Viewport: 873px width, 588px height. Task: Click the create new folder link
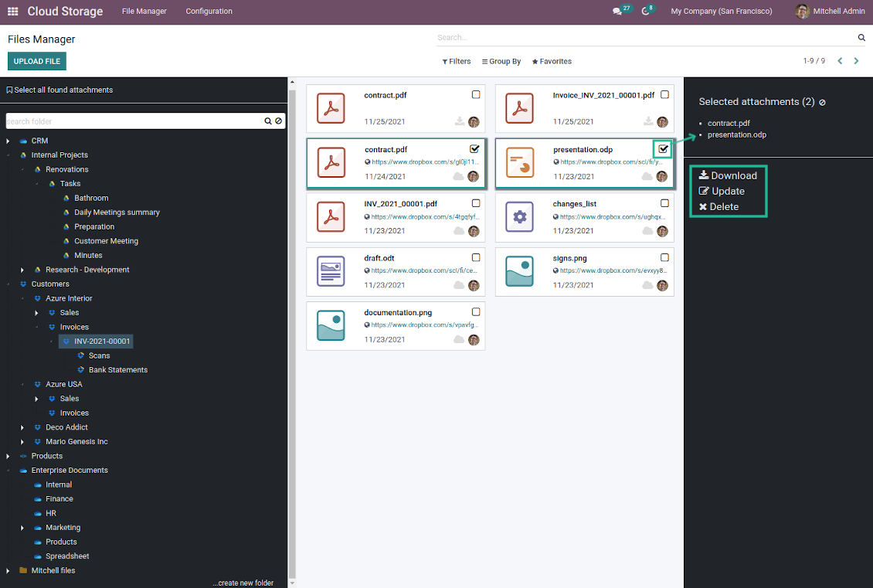[x=243, y=583]
